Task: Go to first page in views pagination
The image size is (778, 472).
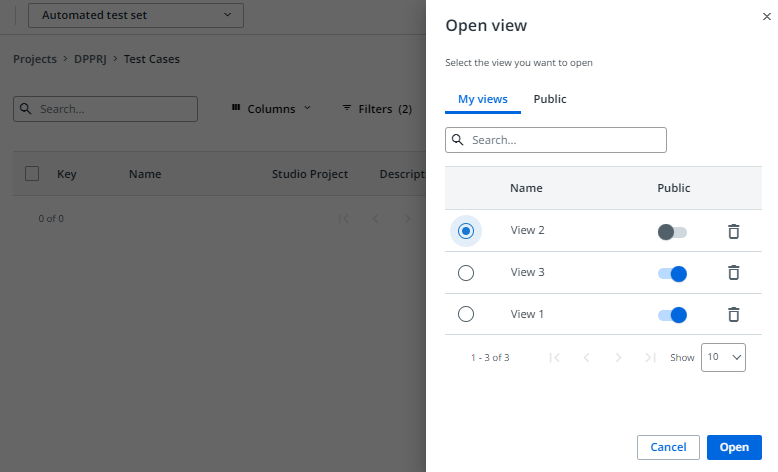Action: tap(555, 357)
